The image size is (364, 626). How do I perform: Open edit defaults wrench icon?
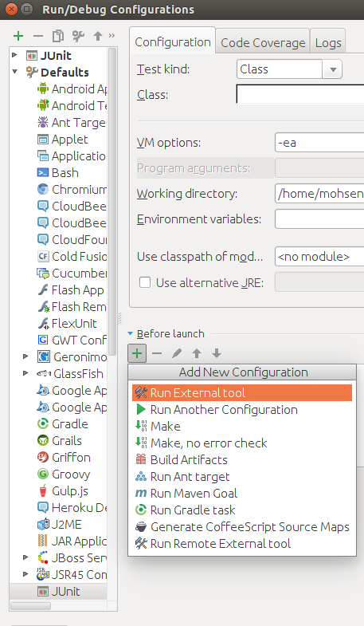(78, 36)
